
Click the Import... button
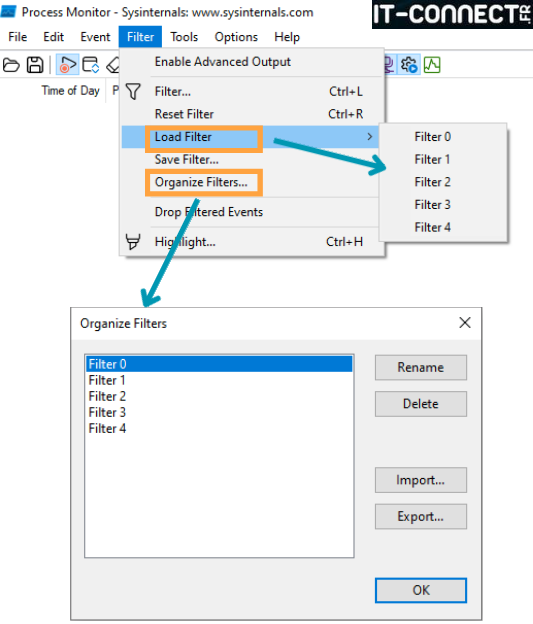click(x=421, y=480)
